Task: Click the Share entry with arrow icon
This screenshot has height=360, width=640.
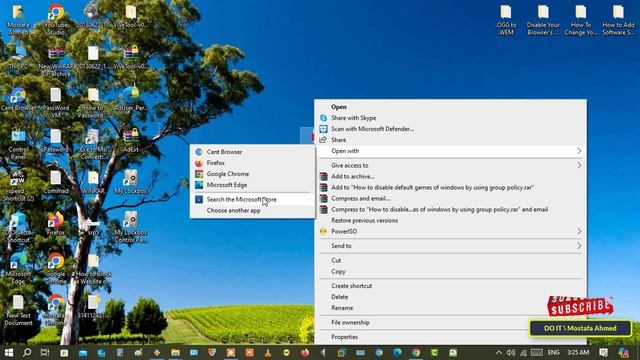Action: (450, 140)
